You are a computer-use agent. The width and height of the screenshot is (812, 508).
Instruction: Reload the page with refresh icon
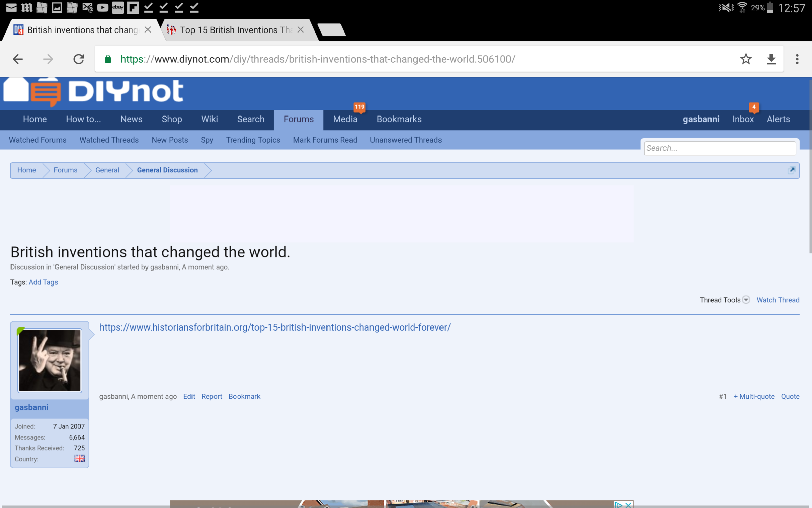tap(78, 59)
